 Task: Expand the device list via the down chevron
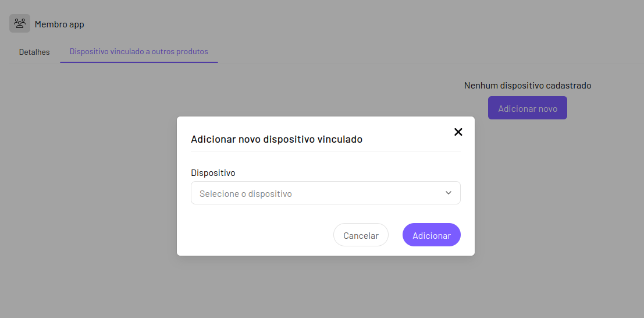pyautogui.click(x=449, y=193)
